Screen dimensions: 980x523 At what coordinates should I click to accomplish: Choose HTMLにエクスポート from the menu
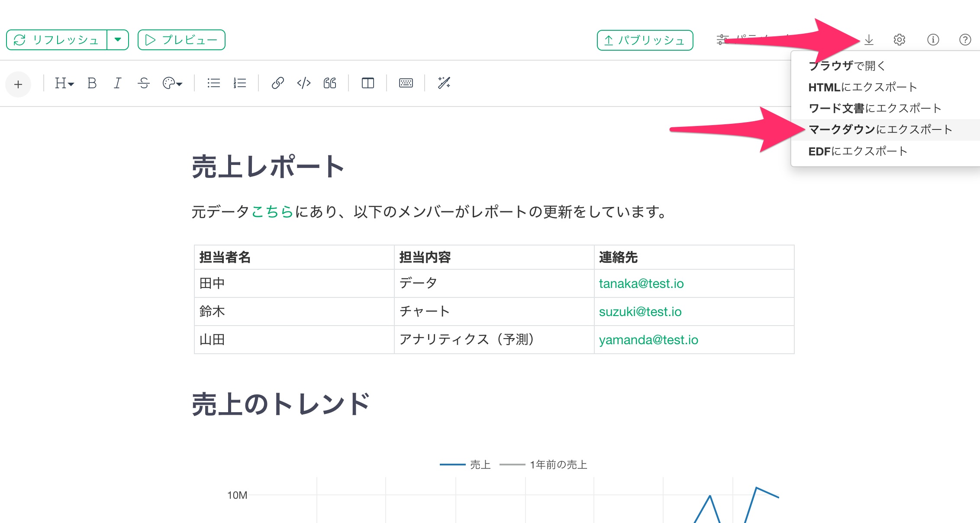coord(862,87)
